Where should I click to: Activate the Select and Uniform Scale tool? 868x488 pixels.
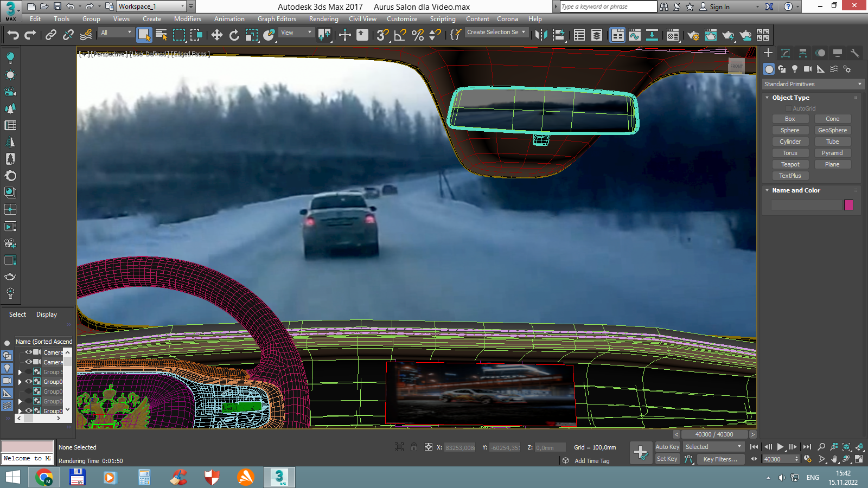point(252,35)
